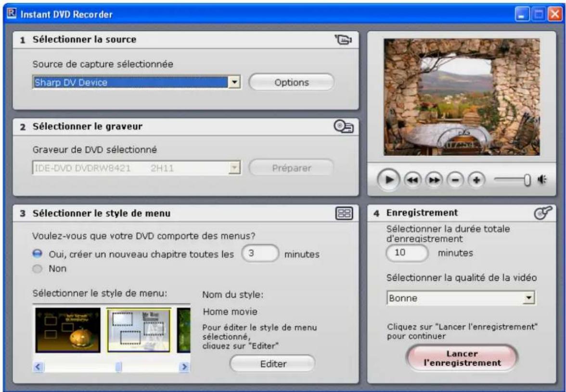Click 'Source de capture sélectionnée' label
This screenshot has height=392, width=566.
(x=103, y=64)
